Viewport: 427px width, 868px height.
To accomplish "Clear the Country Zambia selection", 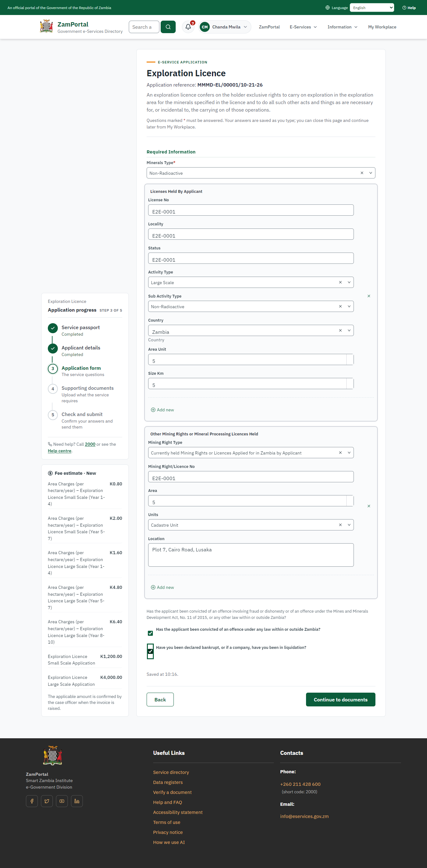I will 340,330.
